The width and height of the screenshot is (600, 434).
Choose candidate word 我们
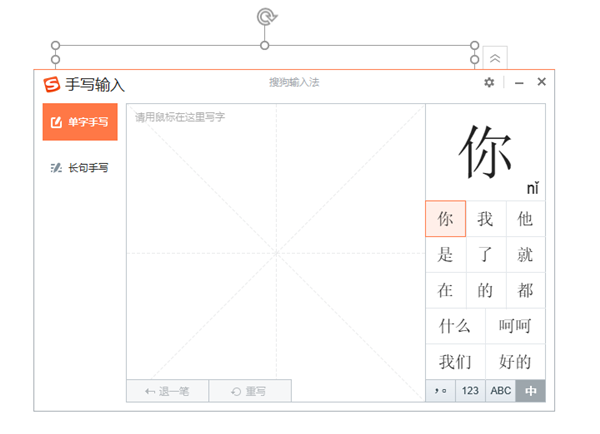(x=455, y=362)
